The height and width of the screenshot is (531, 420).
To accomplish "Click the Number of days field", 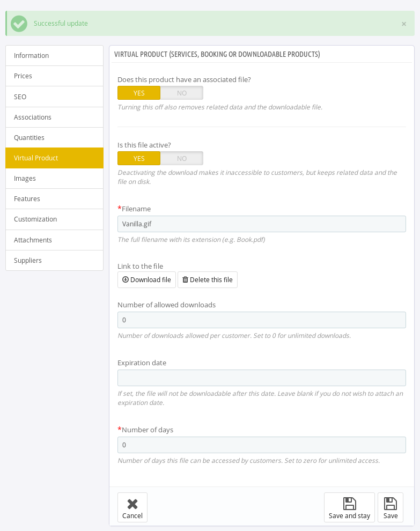I will (261, 445).
